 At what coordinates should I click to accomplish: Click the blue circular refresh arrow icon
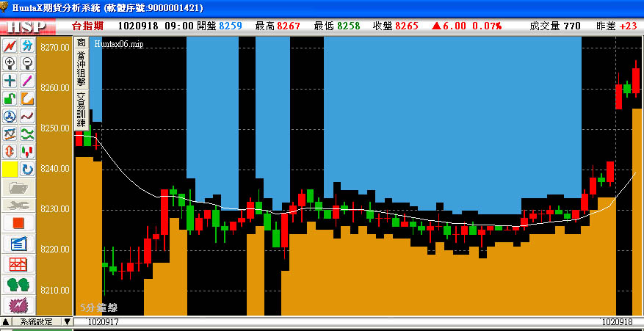(x=27, y=169)
